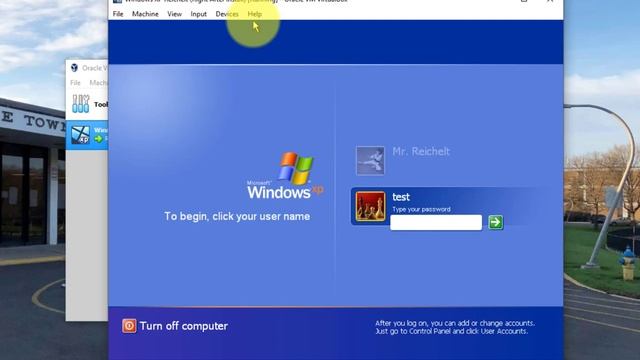Open the Devices menu
640x360 pixels.
tap(227, 14)
